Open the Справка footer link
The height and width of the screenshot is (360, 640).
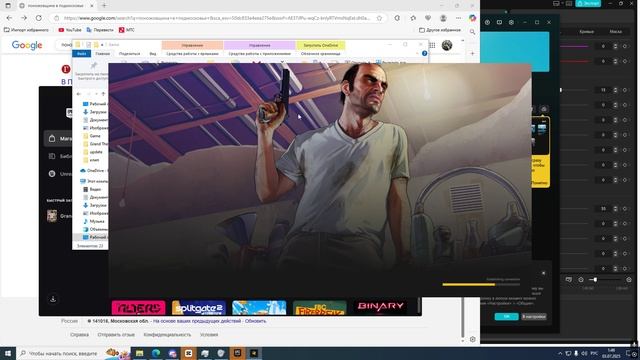pyautogui.click(x=79, y=335)
